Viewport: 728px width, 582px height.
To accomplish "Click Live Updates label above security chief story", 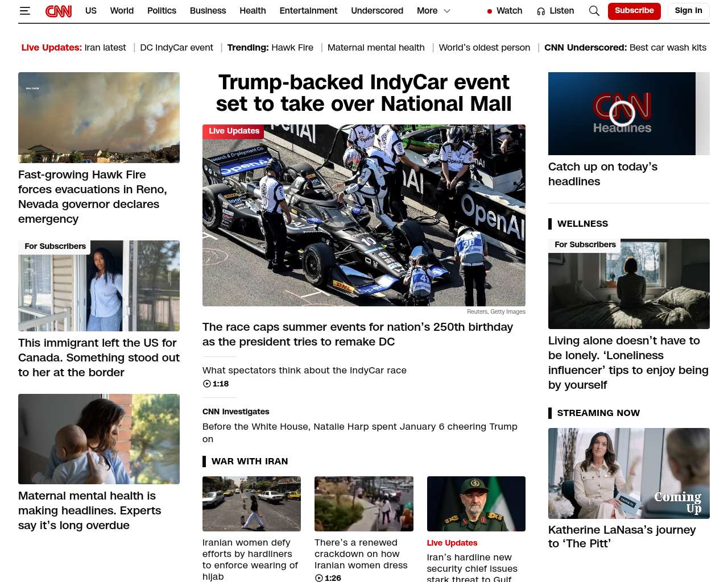I will (452, 543).
